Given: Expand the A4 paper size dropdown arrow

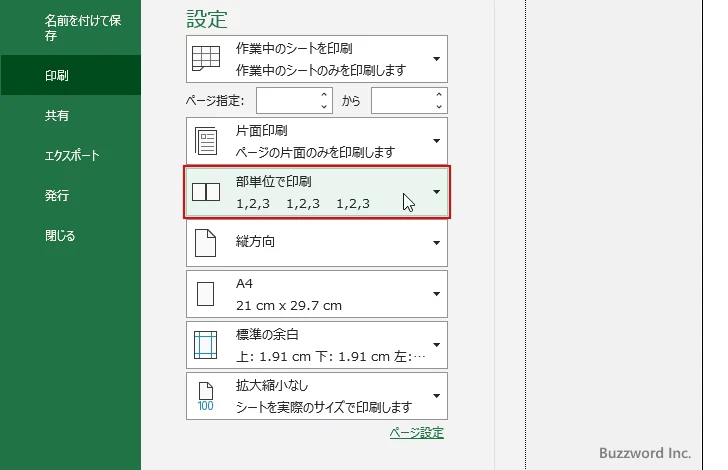Looking at the screenshot, I should [436, 294].
